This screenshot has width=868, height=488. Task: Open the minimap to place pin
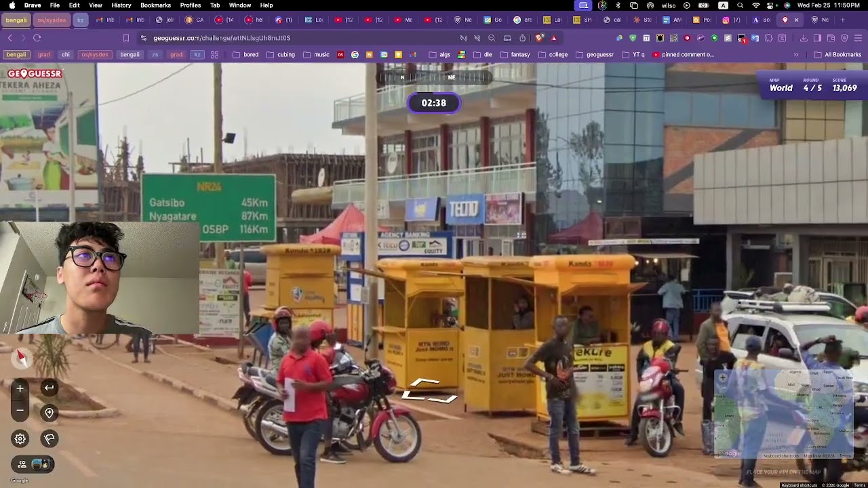783,413
